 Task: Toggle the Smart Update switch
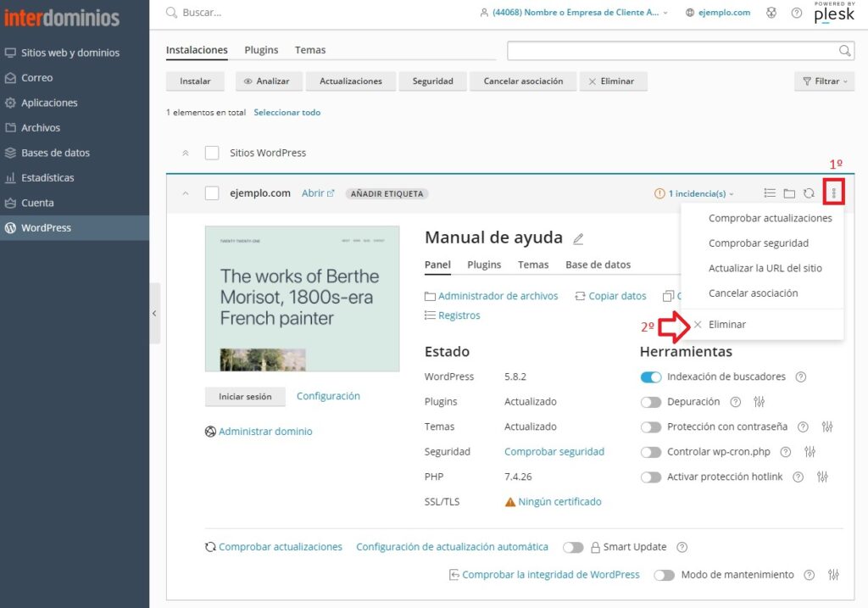pos(573,547)
